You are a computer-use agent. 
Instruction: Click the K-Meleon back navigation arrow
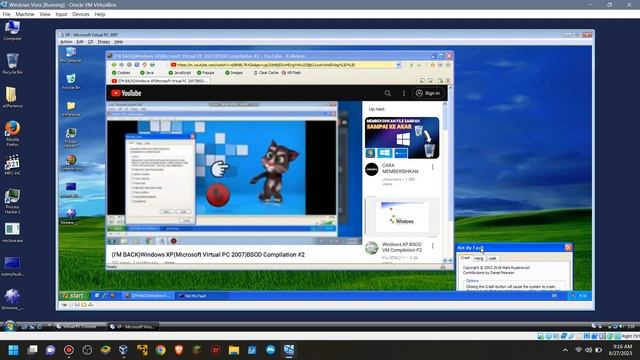(x=114, y=65)
